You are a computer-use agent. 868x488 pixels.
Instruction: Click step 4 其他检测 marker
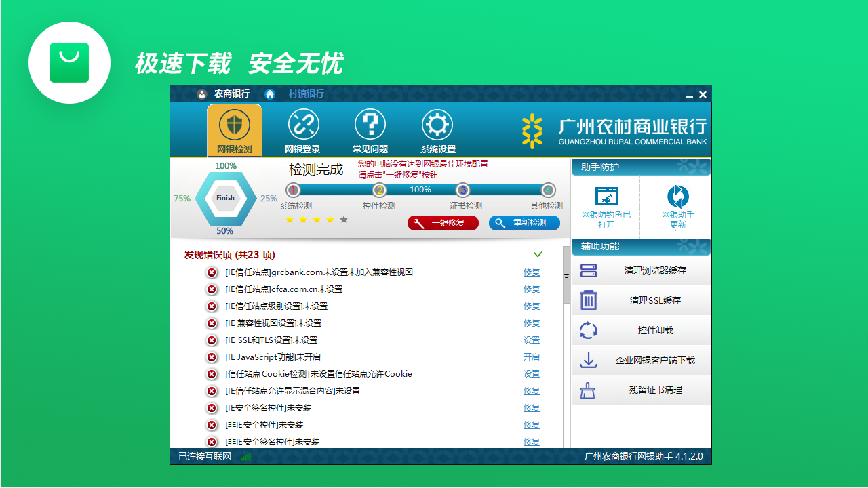coord(548,190)
